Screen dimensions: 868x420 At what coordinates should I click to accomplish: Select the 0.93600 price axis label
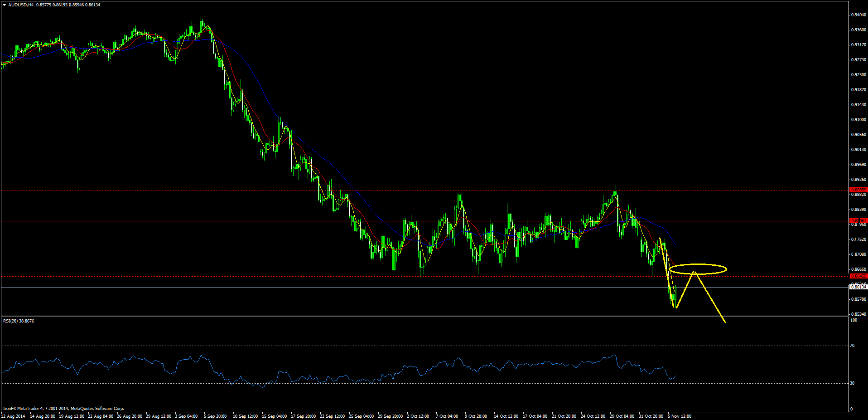[x=858, y=30]
